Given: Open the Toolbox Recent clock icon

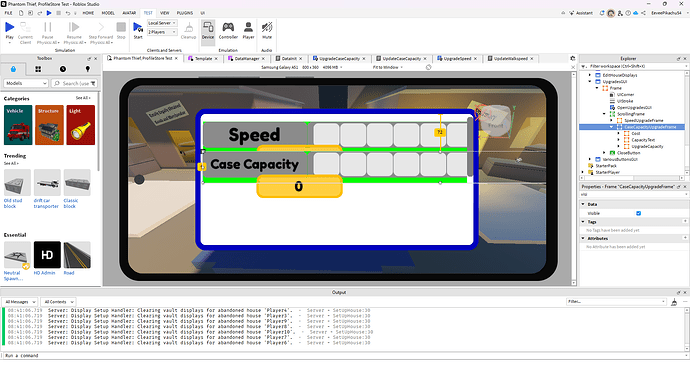Looking at the screenshot, I should point(63,69).
